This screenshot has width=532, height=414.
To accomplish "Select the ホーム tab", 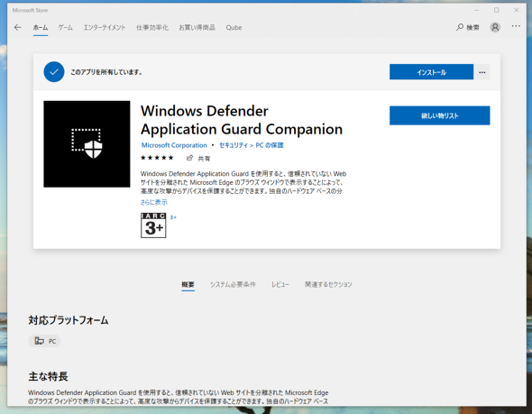I will (x=41, y=27).
